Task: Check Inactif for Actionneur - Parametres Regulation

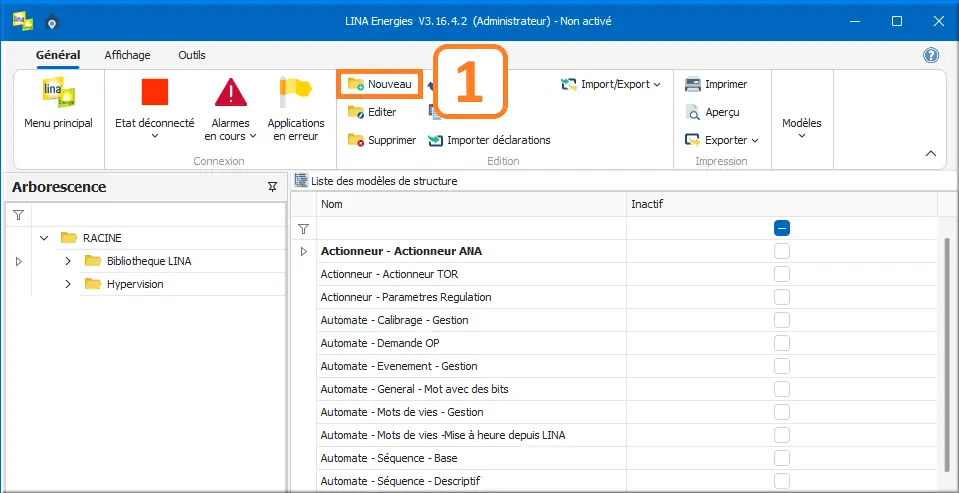Action: coord(782,297)
